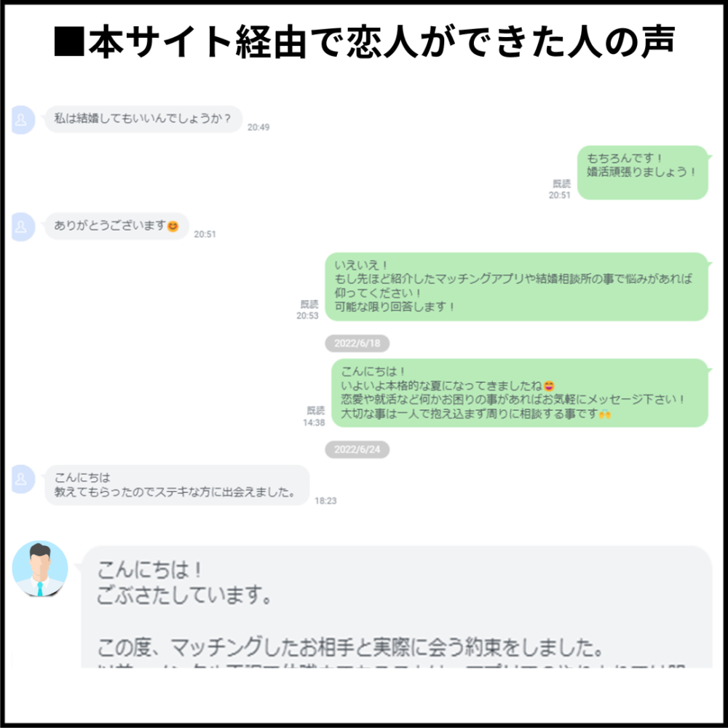Click the green bubble starting with いえいえ！

[516, 286]
